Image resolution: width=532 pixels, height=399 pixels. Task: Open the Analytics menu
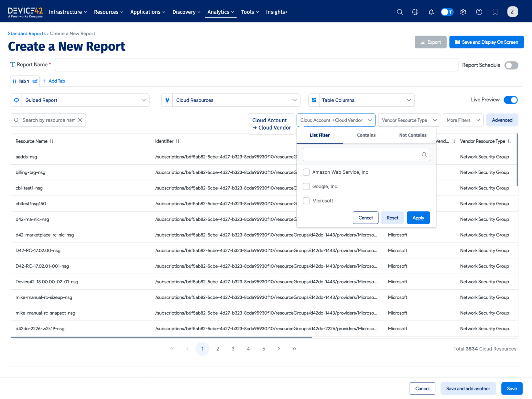pos(220,12)
